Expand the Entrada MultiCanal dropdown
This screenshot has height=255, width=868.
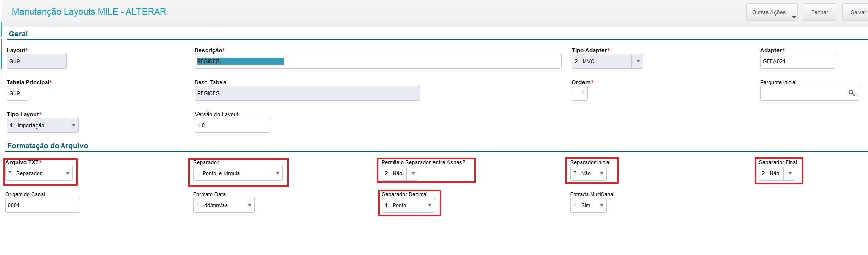click(588, 205)
